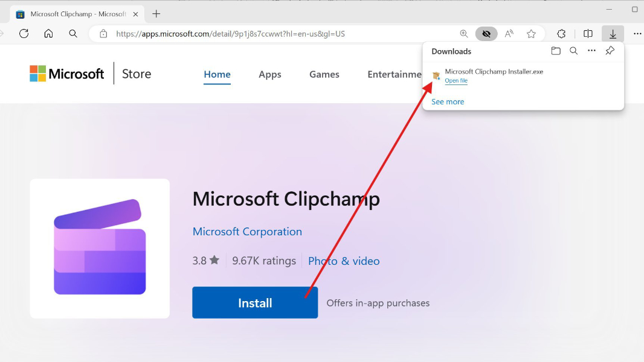Click the Install button for Clipchamp
The image size is (644, 362).
point(254,302)
